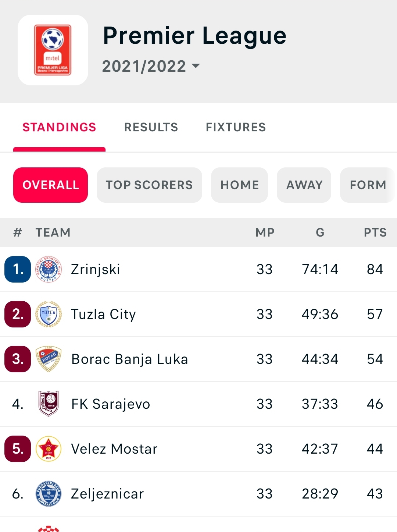Open the Zrinjski club crest
The width and height of the screenshot is (397, 532).
click(49, 269)
